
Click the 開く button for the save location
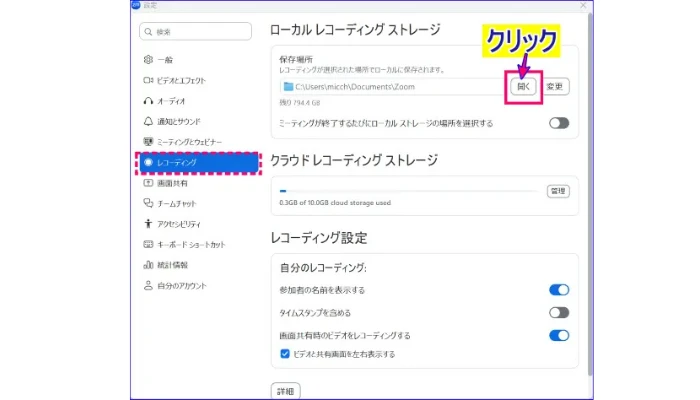click(x=523, y=86)
